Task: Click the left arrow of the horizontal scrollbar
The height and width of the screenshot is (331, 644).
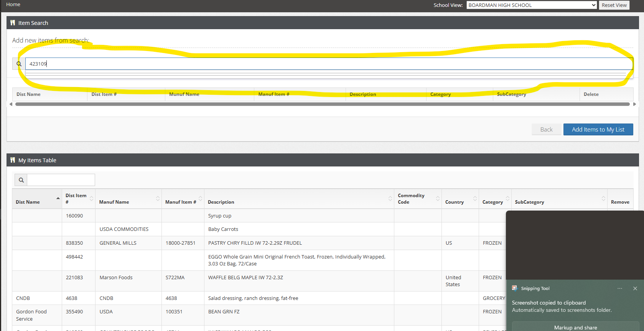Action: point(11,104)
